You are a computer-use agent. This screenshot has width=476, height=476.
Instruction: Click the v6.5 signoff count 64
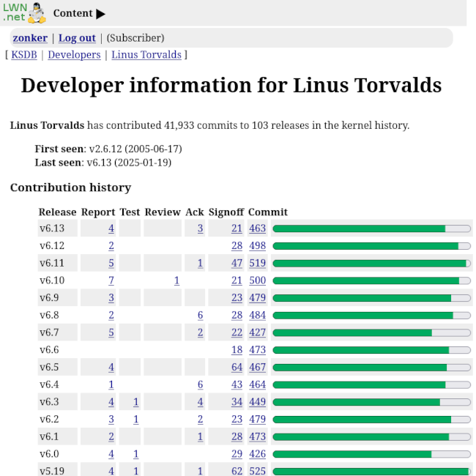[x=237, y=367]
